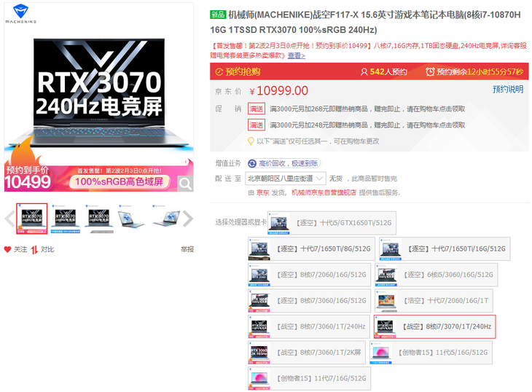This screenshot has width=532, height=392.
Task: Click the alarm clock icon beside 预约剩余
Action: click(x=431, y=72)
